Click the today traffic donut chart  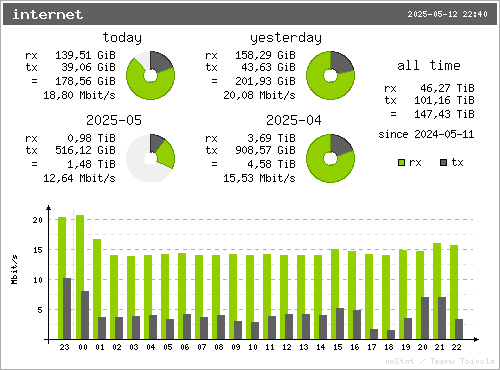(150, 75)
